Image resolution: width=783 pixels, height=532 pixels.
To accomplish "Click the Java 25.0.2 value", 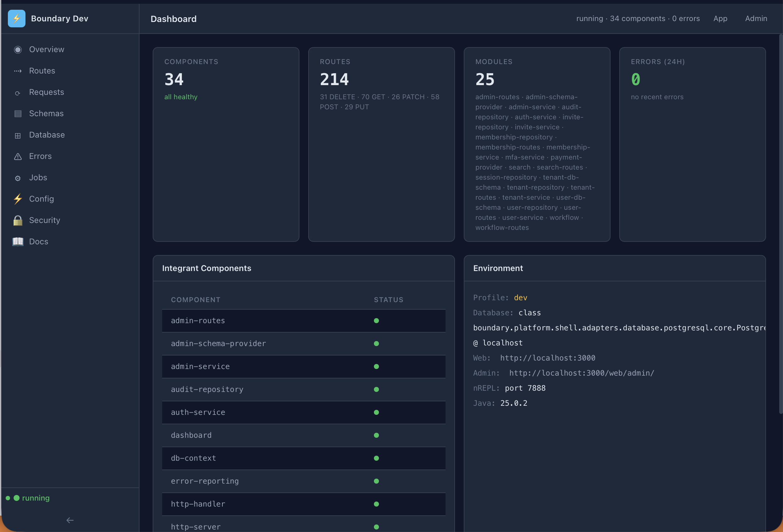I will pyautogui.click(x=514, y=403).
